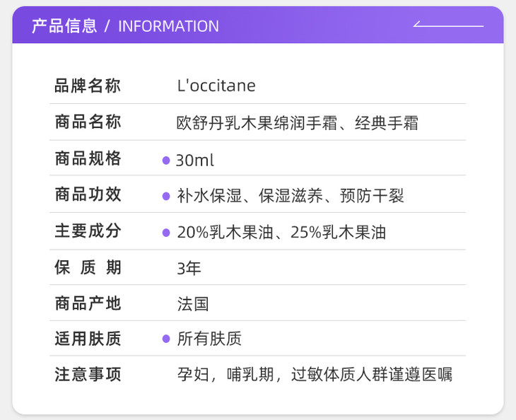516x420 pixels.
Task: Click the arrow line in the purple header
Action: tap(448, 26)
